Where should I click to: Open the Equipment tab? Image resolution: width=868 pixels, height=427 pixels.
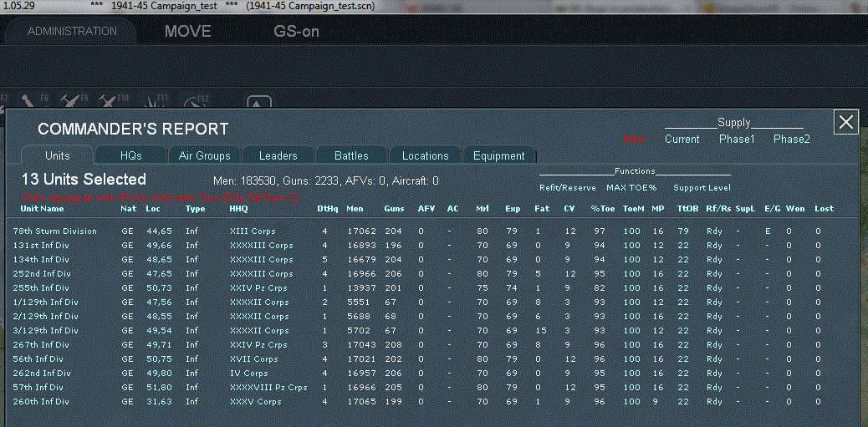click(x=498, y=156)
